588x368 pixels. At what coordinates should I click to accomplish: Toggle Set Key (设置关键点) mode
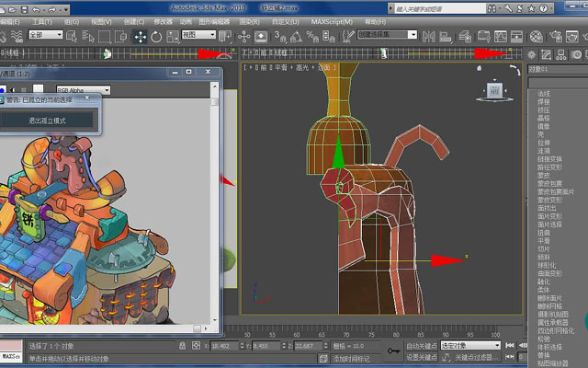422,357
